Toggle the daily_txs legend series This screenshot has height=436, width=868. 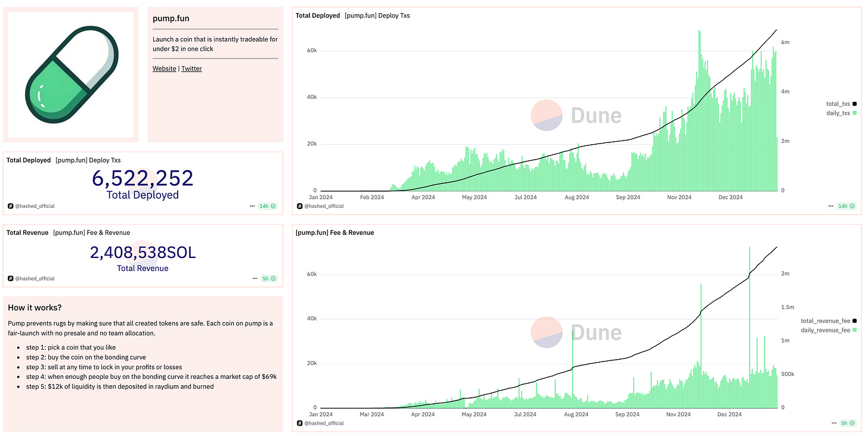point(841,113)
